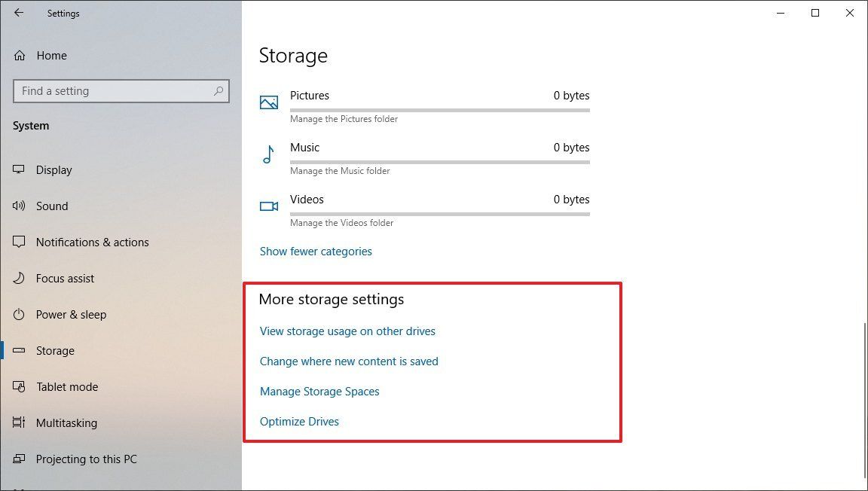Click the Tablet mode icon in sidebar
Image resolution: width=868 pixels, height=491 pixels.
[x=19, y=386]
